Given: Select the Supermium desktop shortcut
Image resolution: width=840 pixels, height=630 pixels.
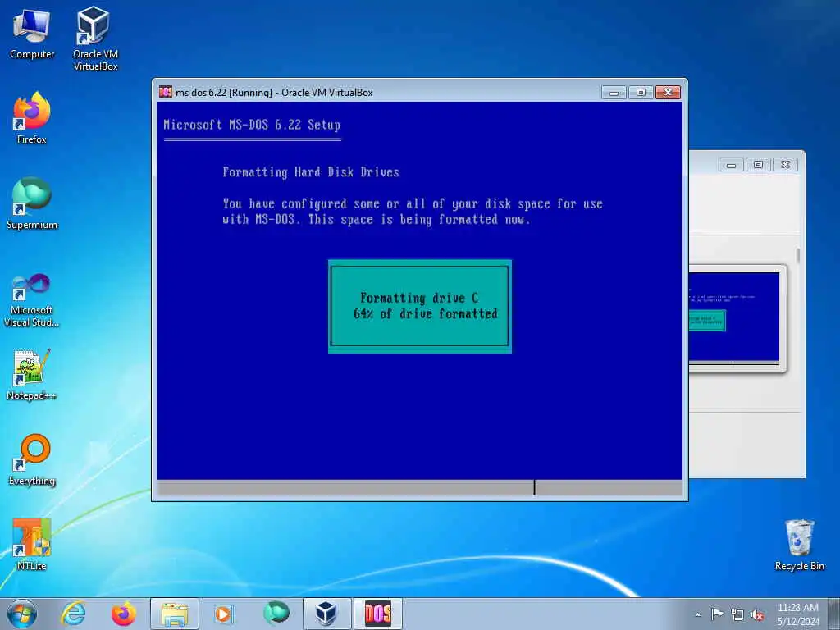Looking at the screenshot, I should pos(32,203).
